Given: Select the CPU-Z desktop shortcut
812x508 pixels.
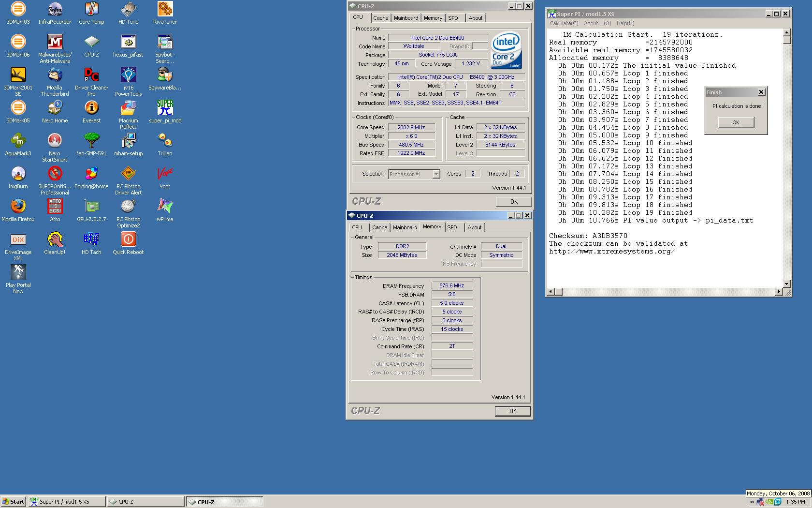Looking at the screenshot, I should pos(91,46).
